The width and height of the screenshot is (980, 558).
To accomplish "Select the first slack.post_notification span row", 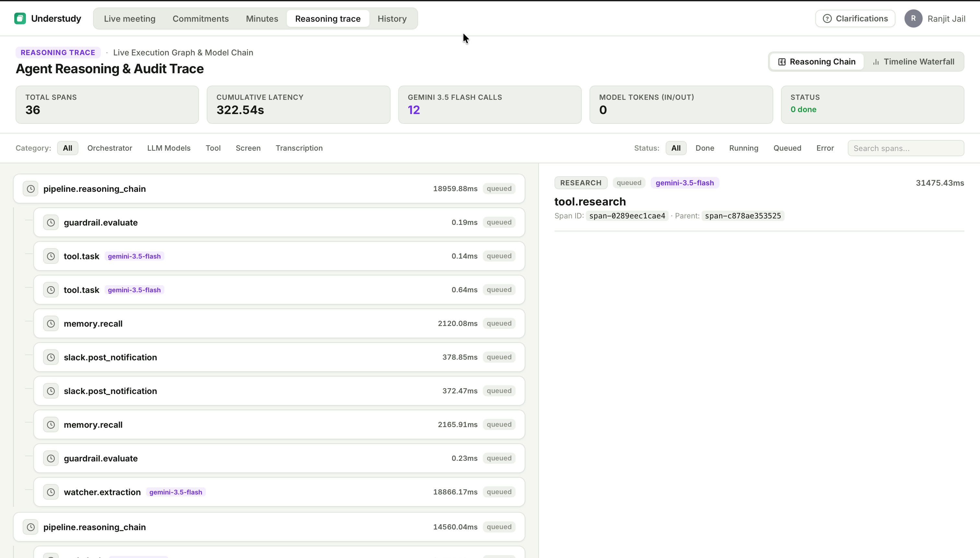I will [279, 357].
